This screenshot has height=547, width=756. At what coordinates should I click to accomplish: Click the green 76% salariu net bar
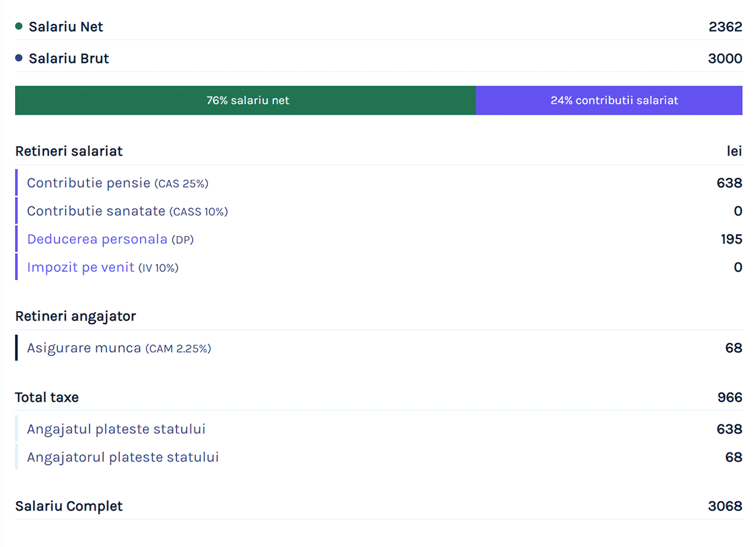point(245,101)
